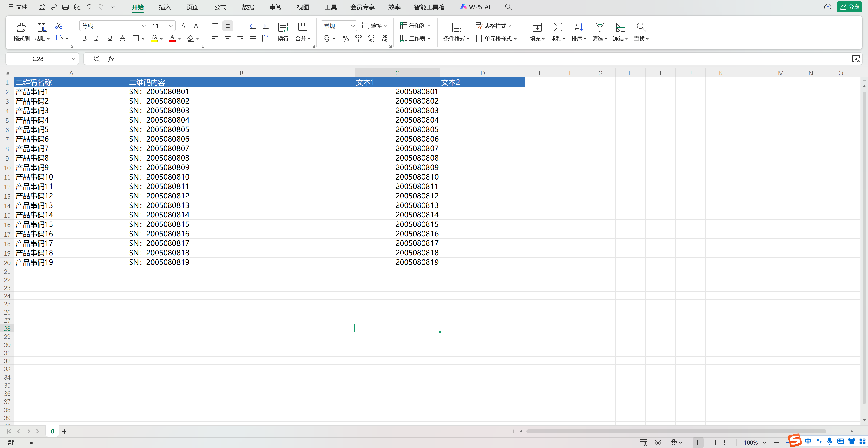Switch to page break preview icon
This screenshot has height=448, width=868.
727,442
